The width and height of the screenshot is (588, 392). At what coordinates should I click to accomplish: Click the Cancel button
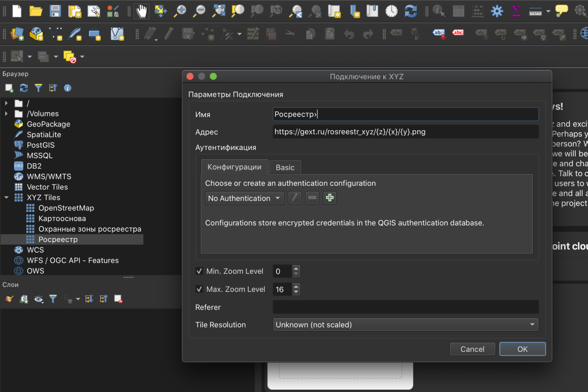(472, 349)
